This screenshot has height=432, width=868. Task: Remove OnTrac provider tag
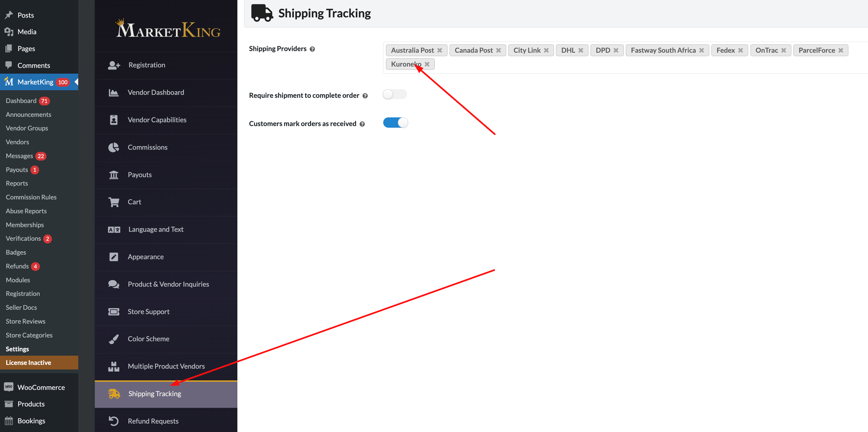click(784, 50)
